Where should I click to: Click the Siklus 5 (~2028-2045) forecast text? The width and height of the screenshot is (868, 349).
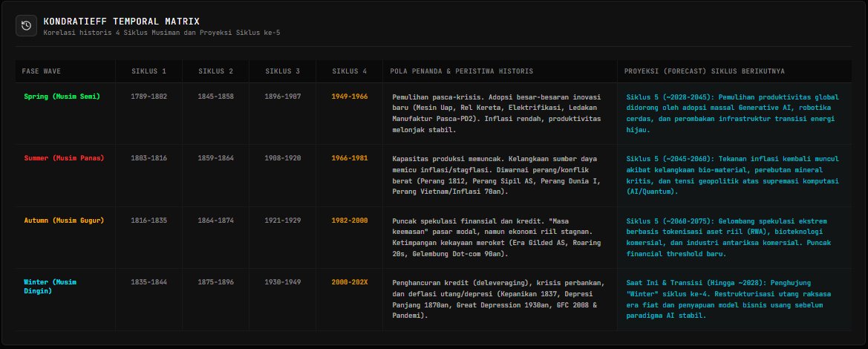click(732, 114)
